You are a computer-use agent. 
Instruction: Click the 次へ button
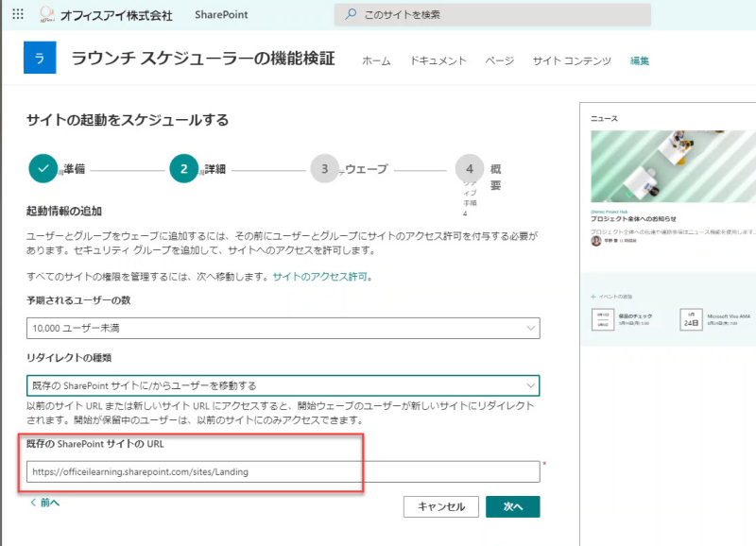click(x=513, y=506)
